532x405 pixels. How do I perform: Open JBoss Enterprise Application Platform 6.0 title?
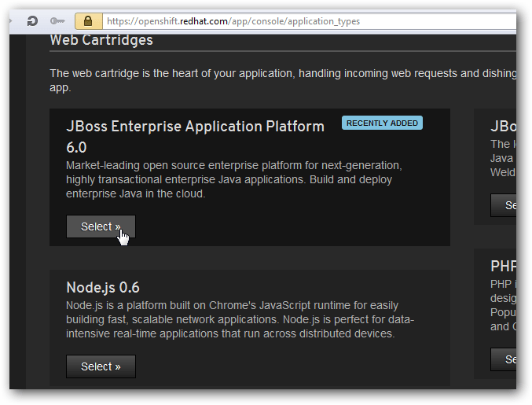point(195,137)
